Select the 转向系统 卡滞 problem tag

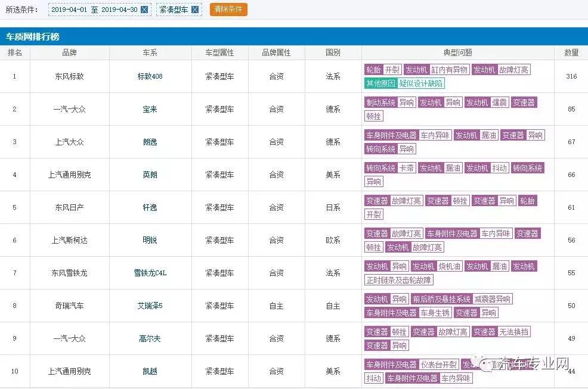(x=390, y=168)
